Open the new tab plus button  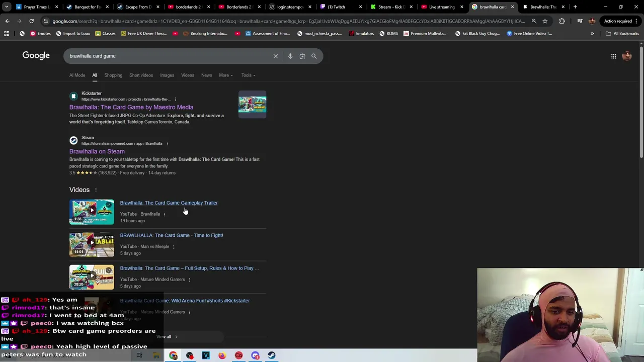point(575,7)
